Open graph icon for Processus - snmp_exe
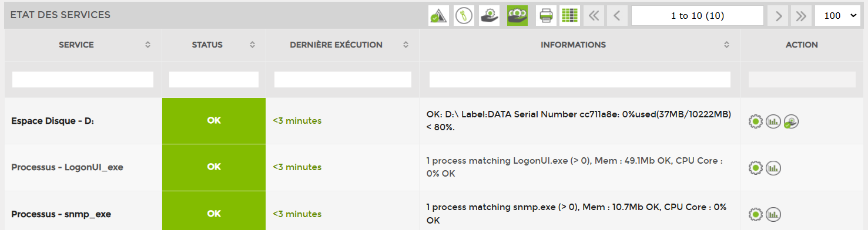This screenshot has height=230, width=868. click(773, 214)
